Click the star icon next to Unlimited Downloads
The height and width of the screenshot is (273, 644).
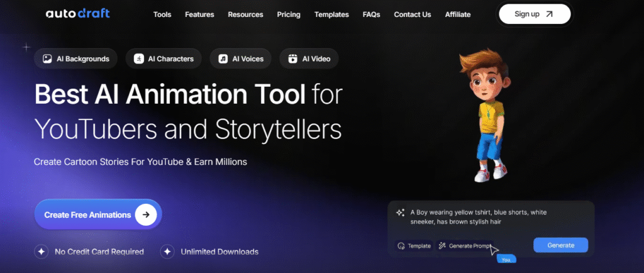pos(167,252)
